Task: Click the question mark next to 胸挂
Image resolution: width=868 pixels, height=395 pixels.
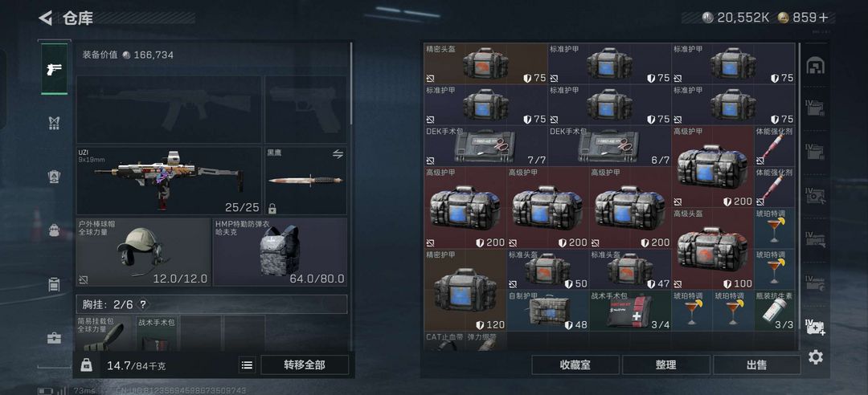Action: (143, 304)
